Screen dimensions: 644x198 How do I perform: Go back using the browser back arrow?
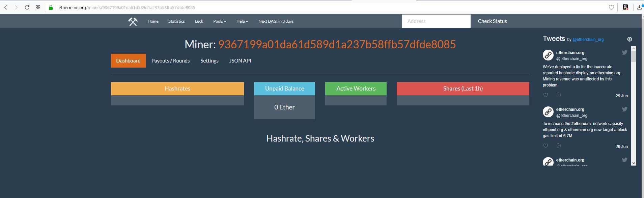[6, 7]
